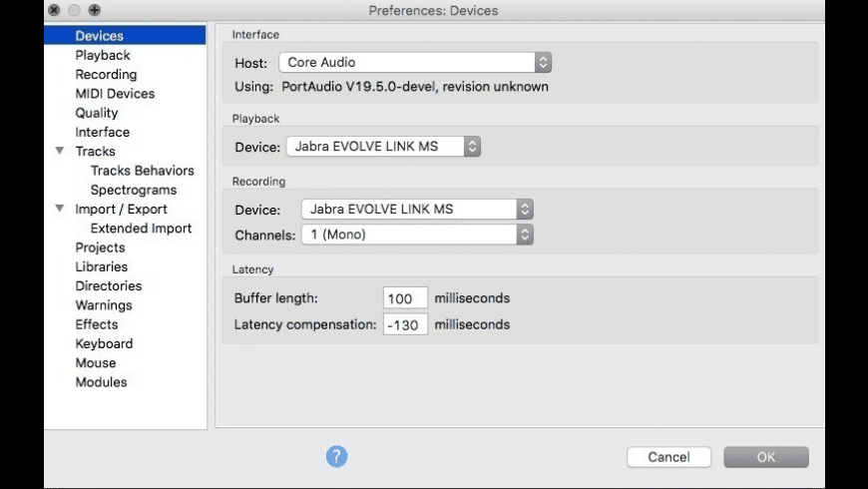The width and height of the screenshot is (868, 489).
Task: Collapse the Import / Export tree section
Action: point(59,210)
